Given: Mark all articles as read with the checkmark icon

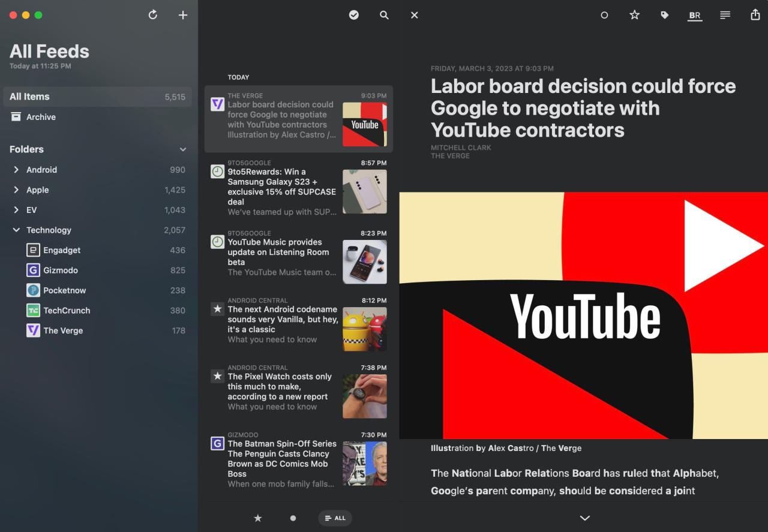Looking at the screenshot, I should (x=354, y=15).
